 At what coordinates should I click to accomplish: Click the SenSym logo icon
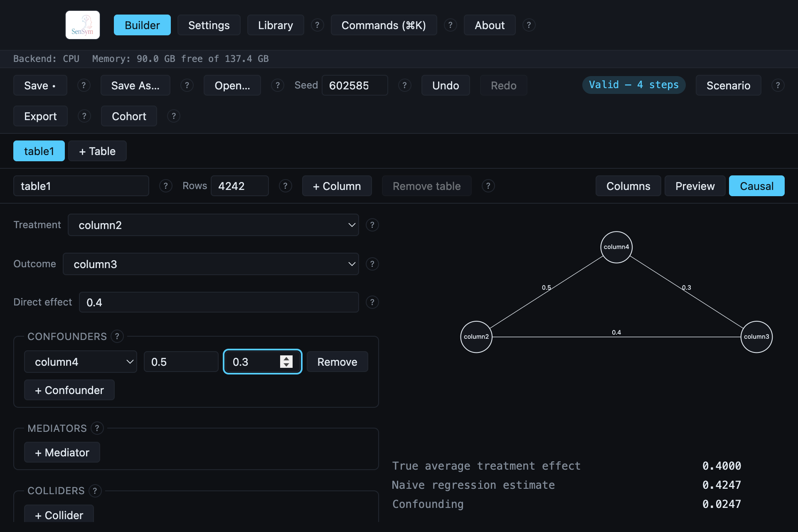83,25
